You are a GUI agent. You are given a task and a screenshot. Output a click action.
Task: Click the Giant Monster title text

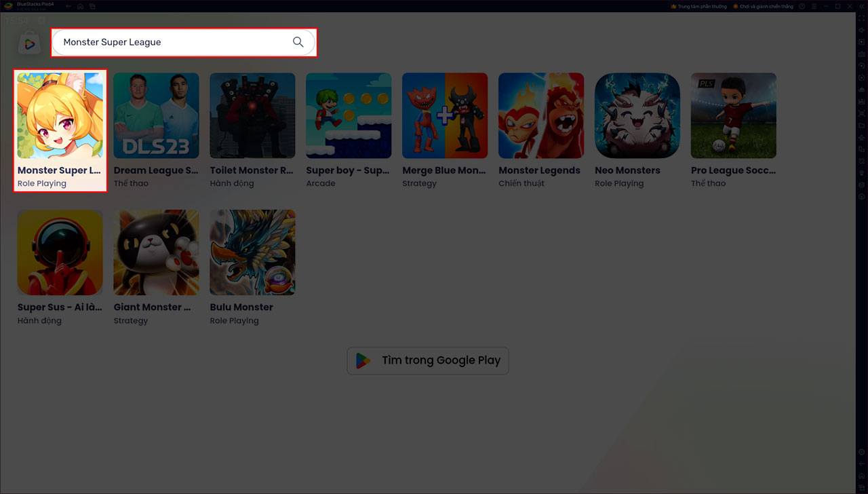[x=153, y=307]
